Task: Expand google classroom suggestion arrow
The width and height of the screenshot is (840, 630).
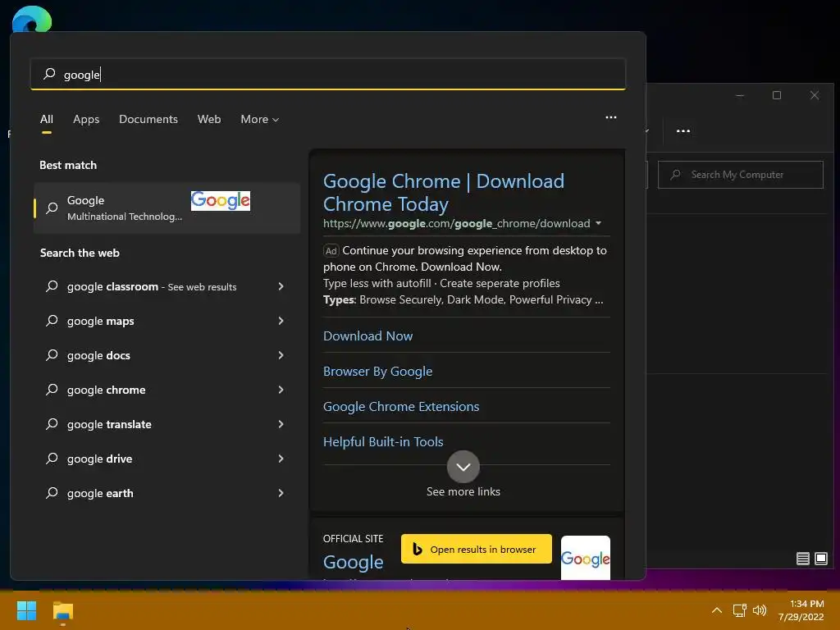Action: pyautogui.click(x=281, y=286)
